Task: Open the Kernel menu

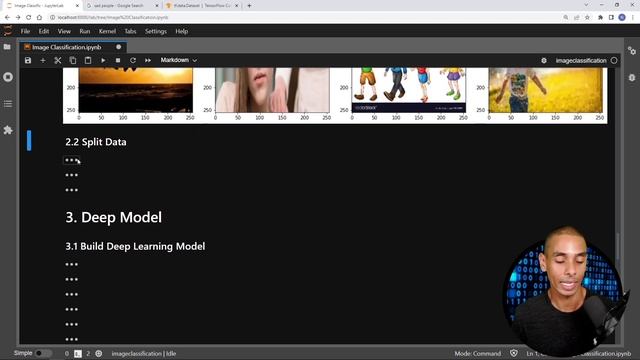Action: pyautogui.click(x=107, y=31)
